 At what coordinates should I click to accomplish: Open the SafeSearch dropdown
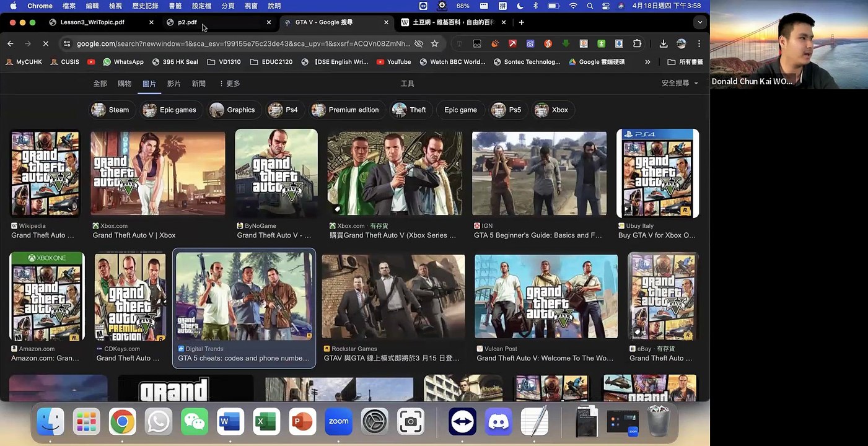[680, 83]
